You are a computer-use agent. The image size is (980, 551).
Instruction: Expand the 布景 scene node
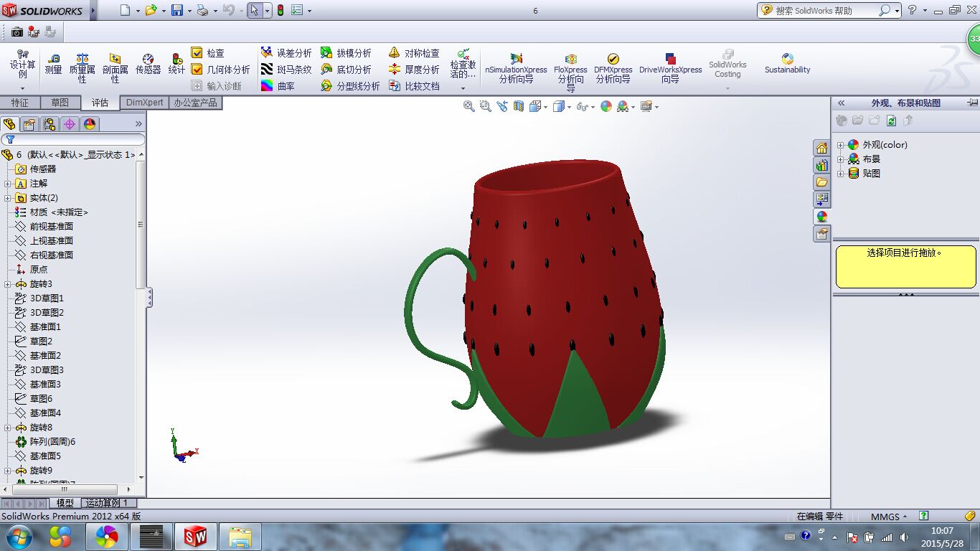click(841, 159)
